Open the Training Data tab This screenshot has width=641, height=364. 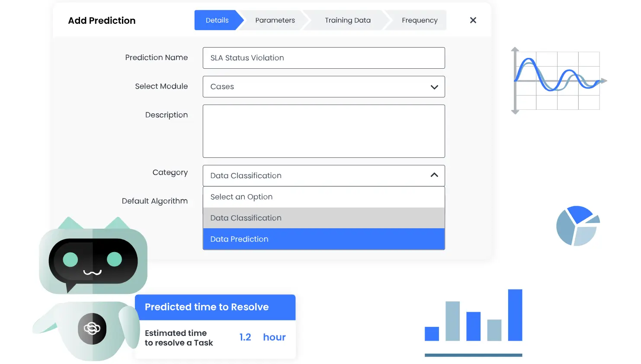tap(347, 20)
